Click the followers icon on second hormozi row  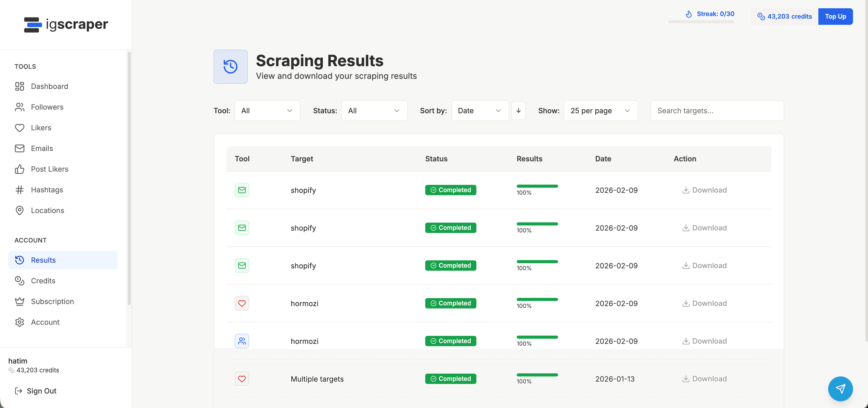242,341
